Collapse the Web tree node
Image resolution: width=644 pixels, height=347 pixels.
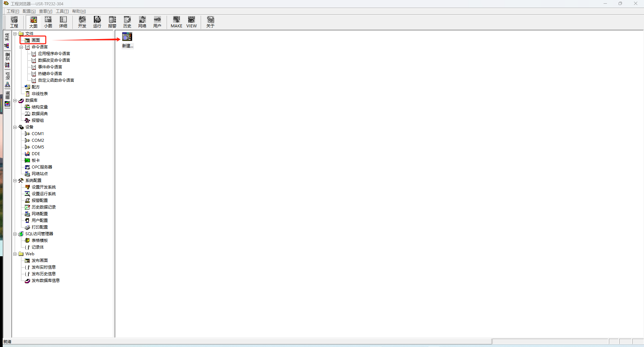click(x=15, y=254)
